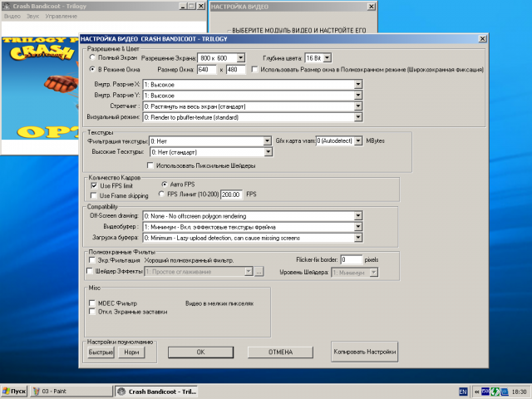This screenshot has height=399, width=532.
Task: Click the blue monitor tray icon
Action: pyautogui.click(x=505, y=392)
